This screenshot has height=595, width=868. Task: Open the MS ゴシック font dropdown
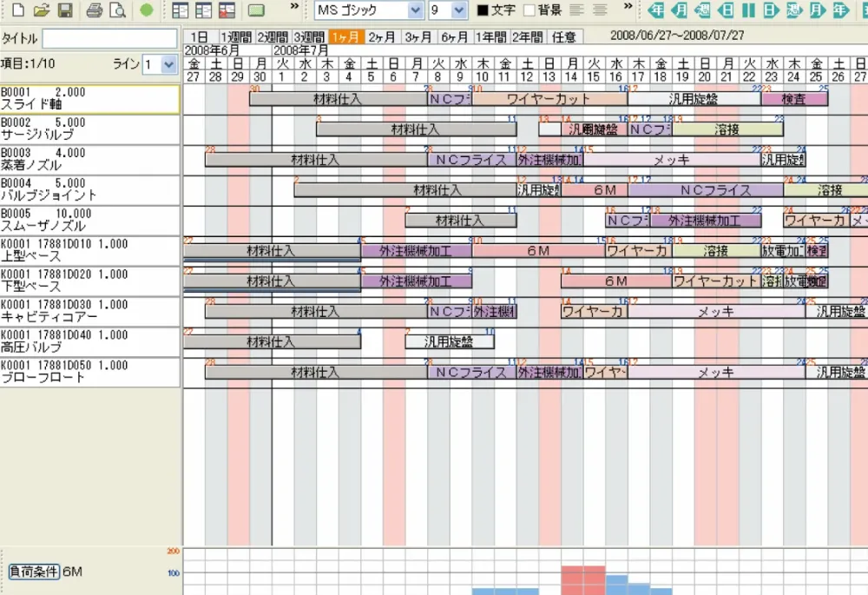click(x=415, y=10)
